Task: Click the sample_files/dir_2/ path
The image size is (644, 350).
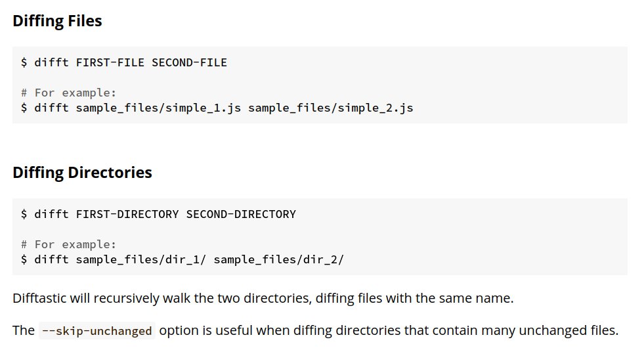Action: click(x=279, y=259)
